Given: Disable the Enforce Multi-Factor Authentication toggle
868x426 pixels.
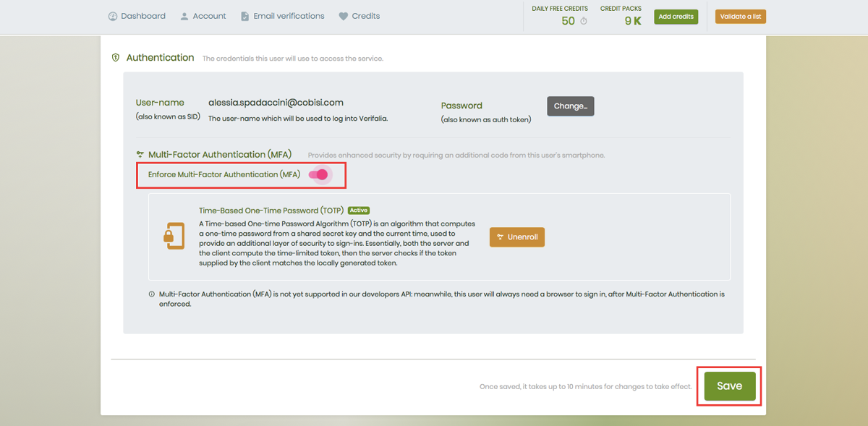Looking at the screenshot, I should [x=318, y=174].
